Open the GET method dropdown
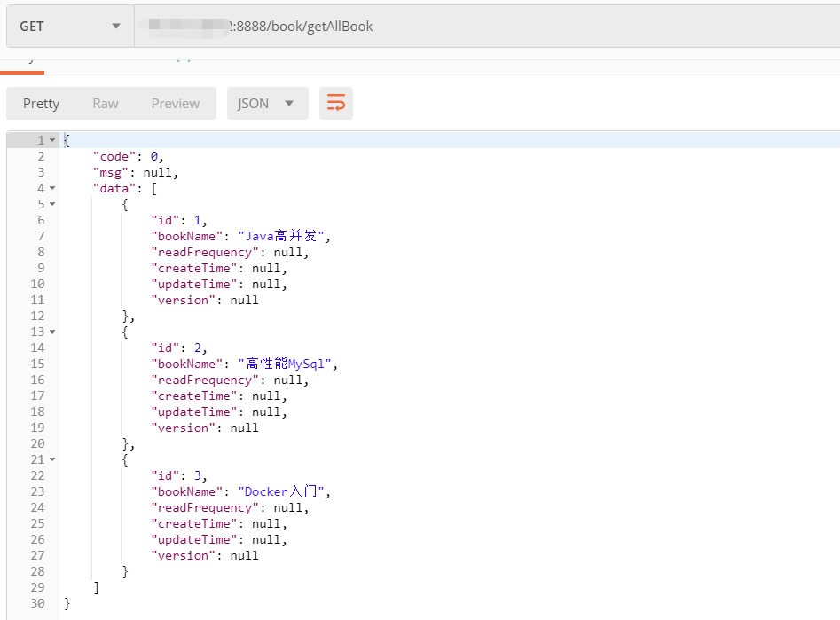The height and width of the screenshot is (620, 840). (x=70, y=27)
